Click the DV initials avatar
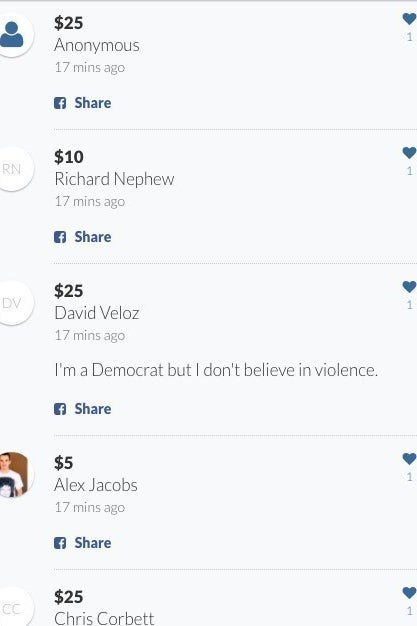 (12, 303)
